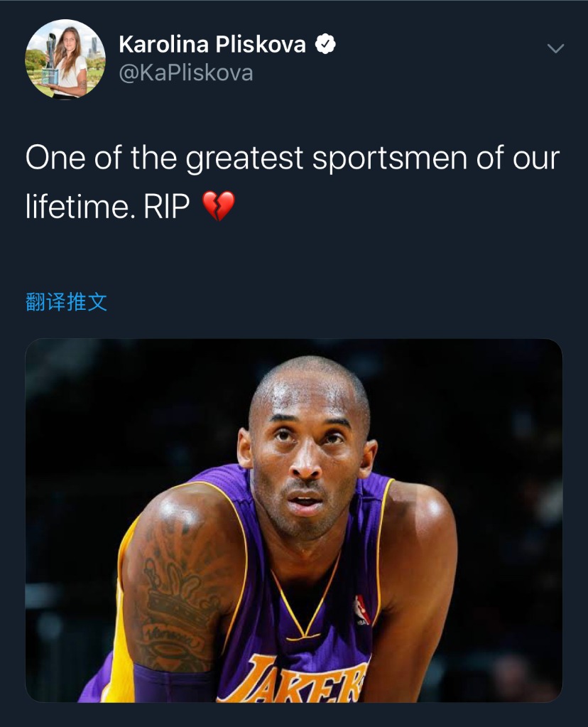Click the word sportsmen in the tweet
Viewport: 588px width, 727px height.
389,158
